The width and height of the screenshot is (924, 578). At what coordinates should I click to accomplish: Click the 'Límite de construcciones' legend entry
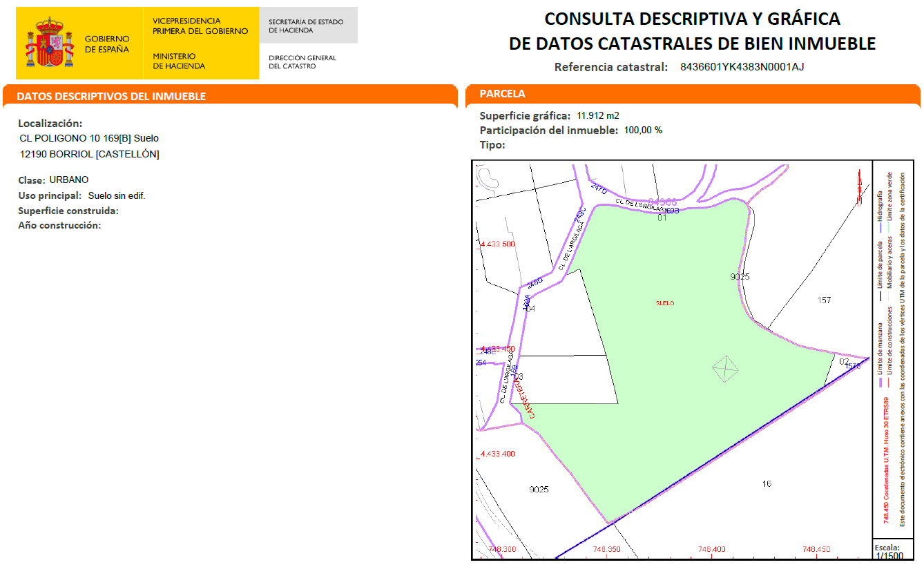click(x=891, y=345)
